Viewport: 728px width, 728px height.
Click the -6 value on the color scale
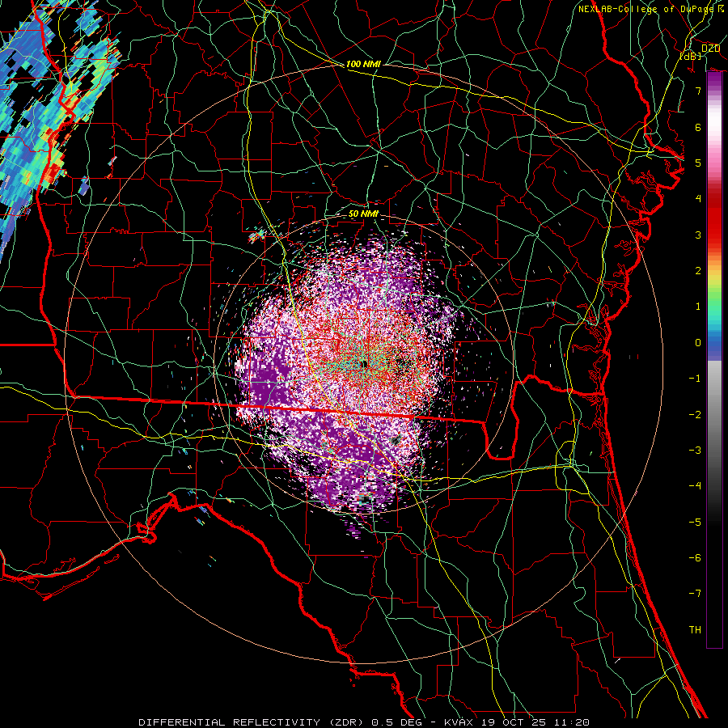pyautogui.click(x=695, y=557)
